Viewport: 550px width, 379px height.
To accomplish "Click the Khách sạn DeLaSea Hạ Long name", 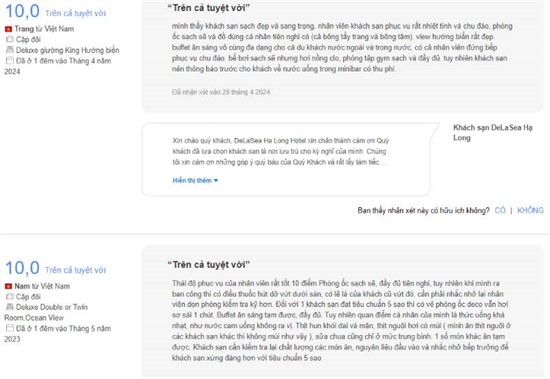I will tap(492, 133).
